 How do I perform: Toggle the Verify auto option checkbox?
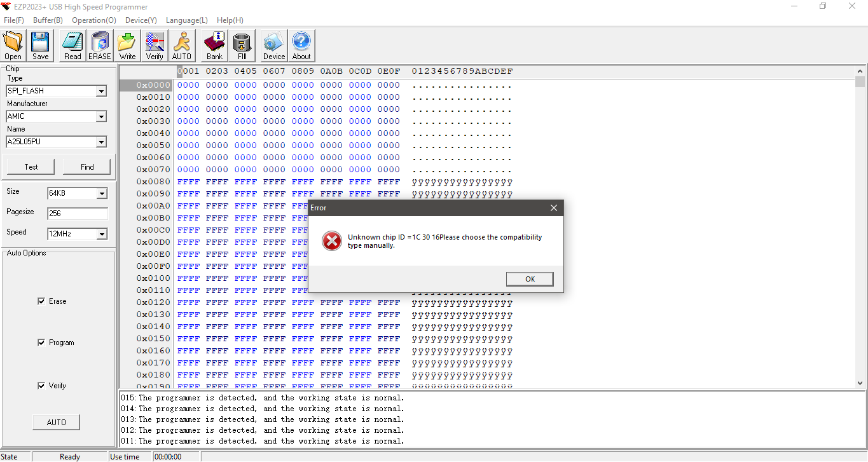tap(41, 386)
